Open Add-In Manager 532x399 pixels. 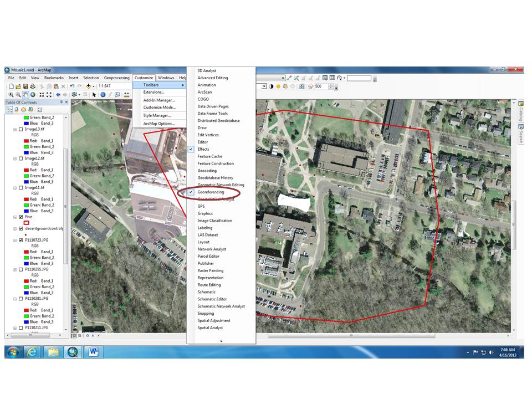tap(160, 100)
